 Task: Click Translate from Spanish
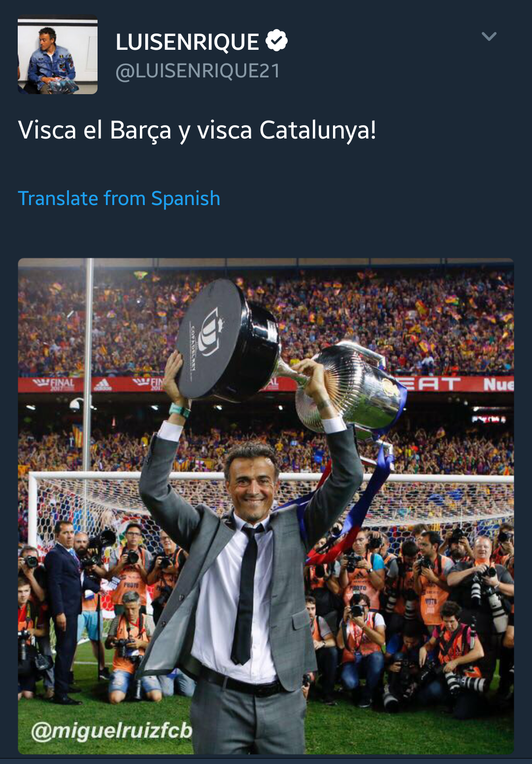coord(119,199)
